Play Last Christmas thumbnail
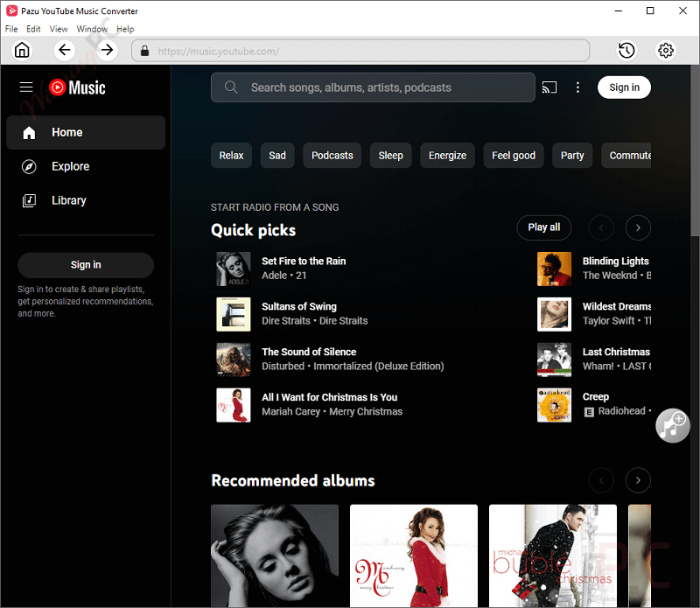Screen dimensions: 700x608 (554, 360)
